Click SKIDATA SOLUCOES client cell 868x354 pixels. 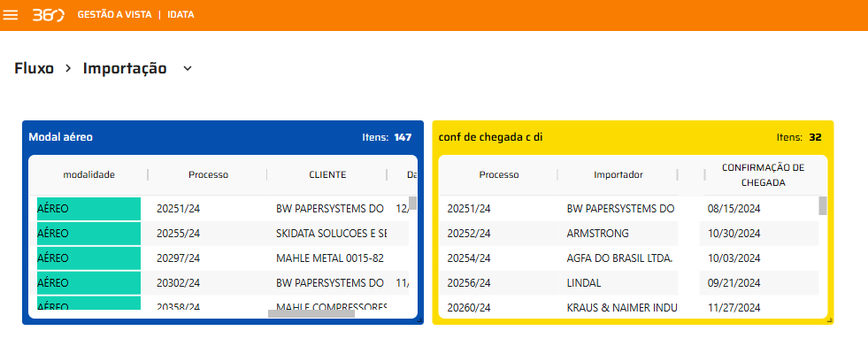coord(331,234)
